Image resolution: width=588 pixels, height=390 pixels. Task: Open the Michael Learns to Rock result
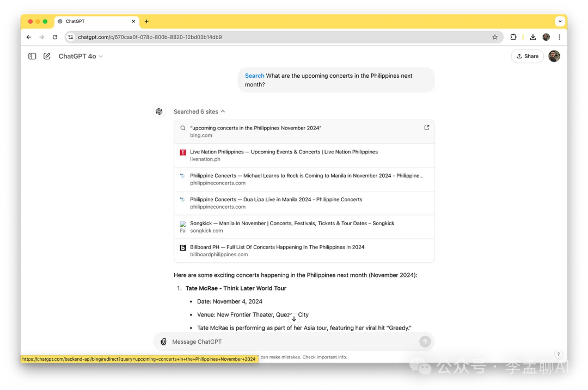click(306, 179)
